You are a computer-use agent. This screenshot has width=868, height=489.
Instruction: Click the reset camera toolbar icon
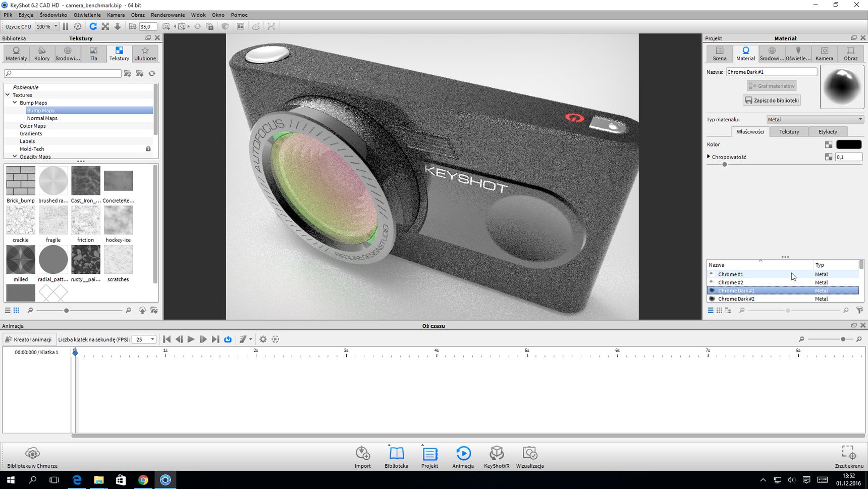[x=197, y=26]
